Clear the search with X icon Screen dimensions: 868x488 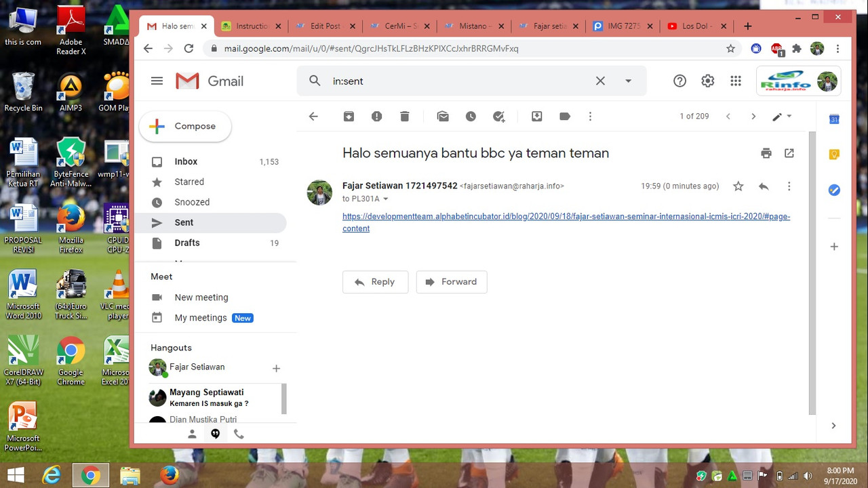(x=600, y=81)
